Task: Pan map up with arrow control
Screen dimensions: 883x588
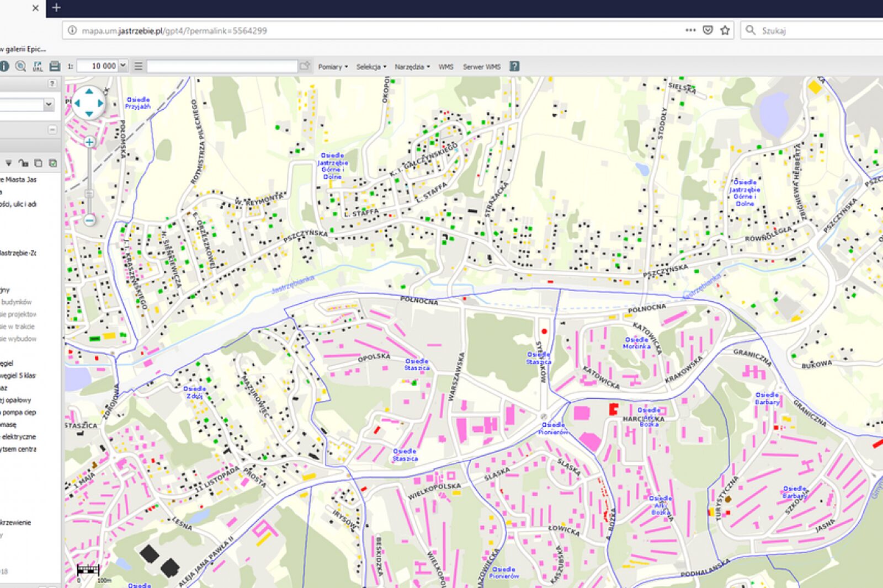Action: click(89, 92)
